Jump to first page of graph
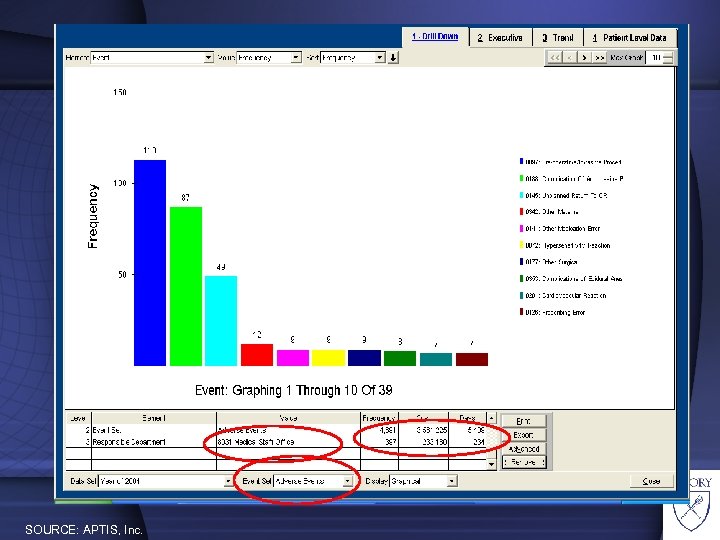 click(x=555, y=58)
